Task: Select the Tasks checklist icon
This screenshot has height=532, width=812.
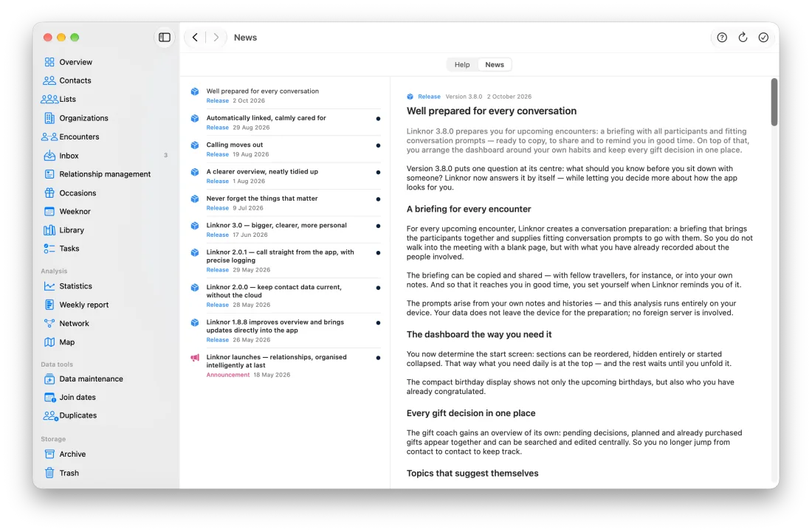Action: click(49, 249)
